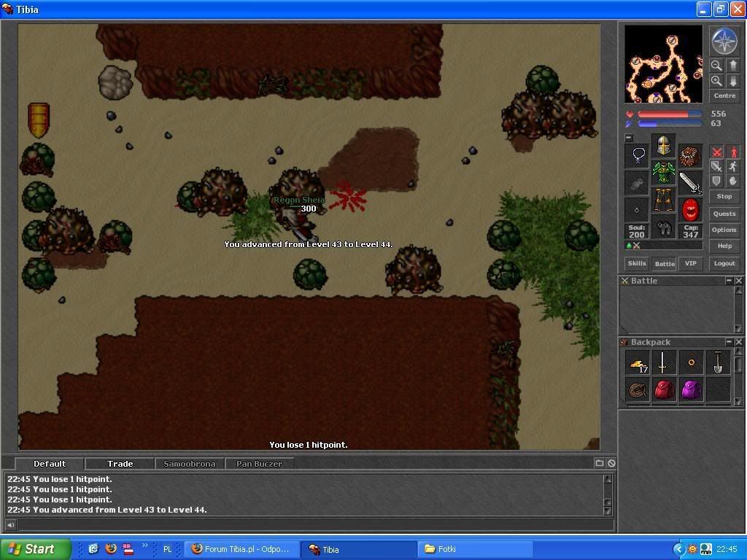Switch to the Trade chat tab
The height and width of the screenshot is (560, 747).
click(x=120, y=464)
